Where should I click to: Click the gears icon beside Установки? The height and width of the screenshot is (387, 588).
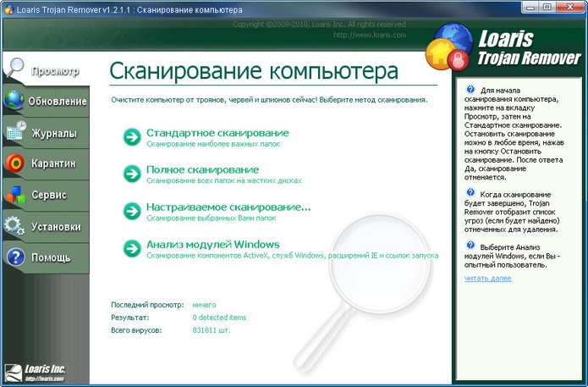[x=14, y=225]
